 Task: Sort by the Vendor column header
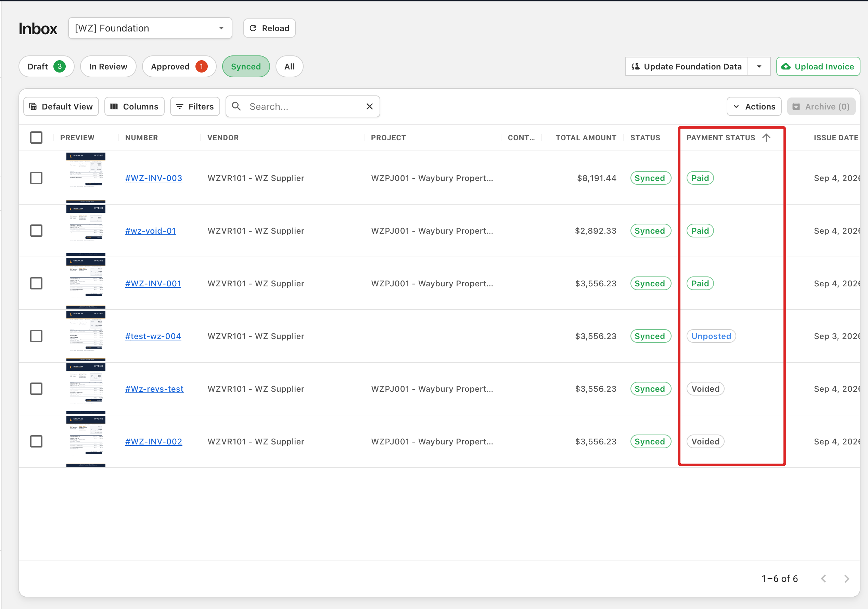coord(223,138)
